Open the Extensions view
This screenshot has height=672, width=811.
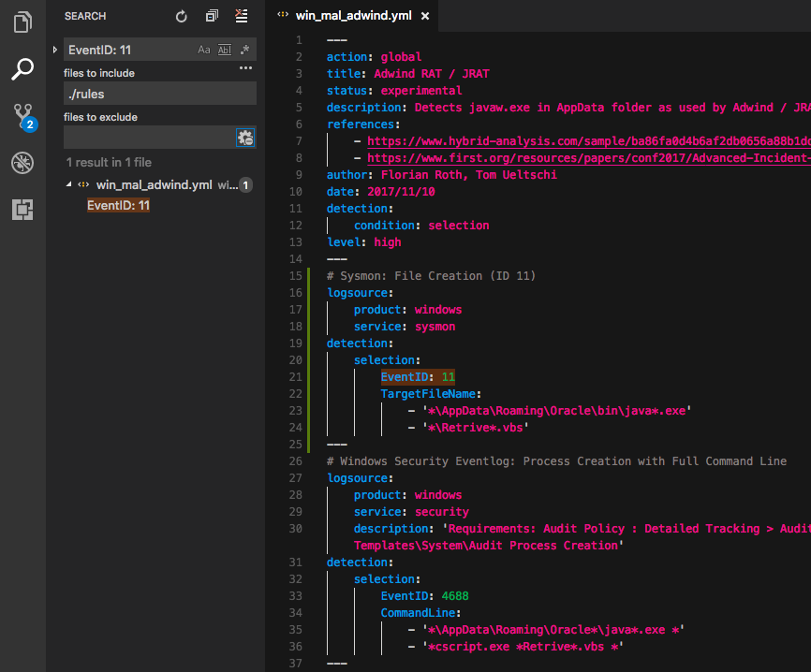(x=22, y=210)
